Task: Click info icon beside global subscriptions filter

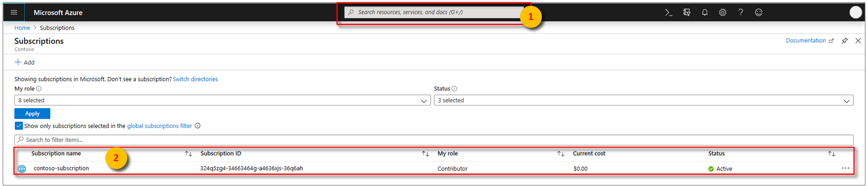Action: [x=198, y=126]
